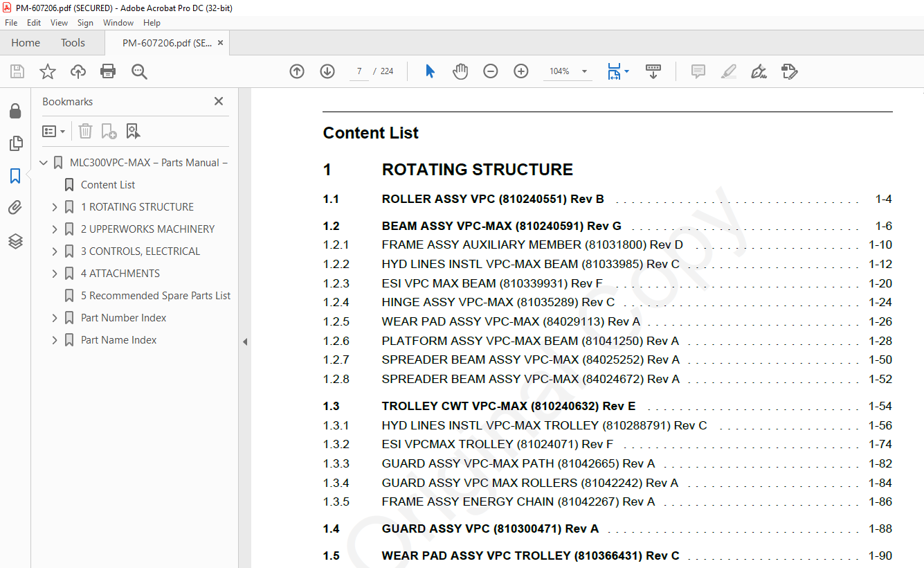The image size is (924, 568).
Task: Open the Edit menu
Action: click(x=34, y=23)
